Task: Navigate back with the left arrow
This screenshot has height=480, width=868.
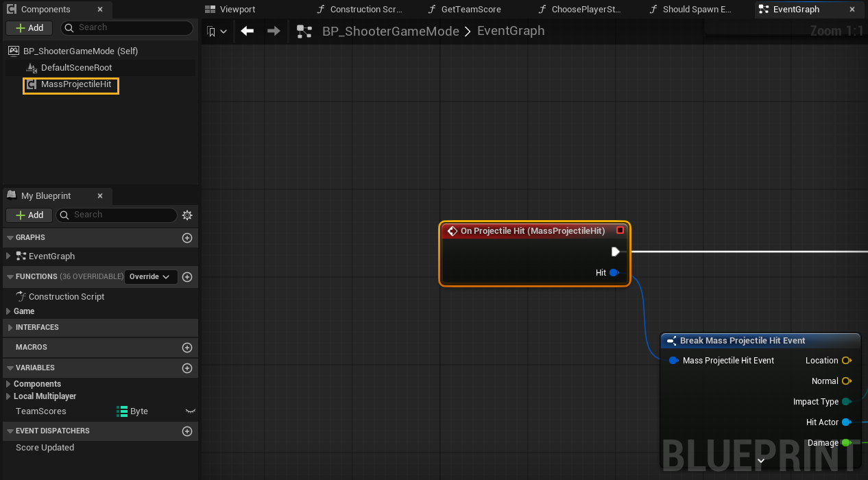Action: tap(248, 32)
